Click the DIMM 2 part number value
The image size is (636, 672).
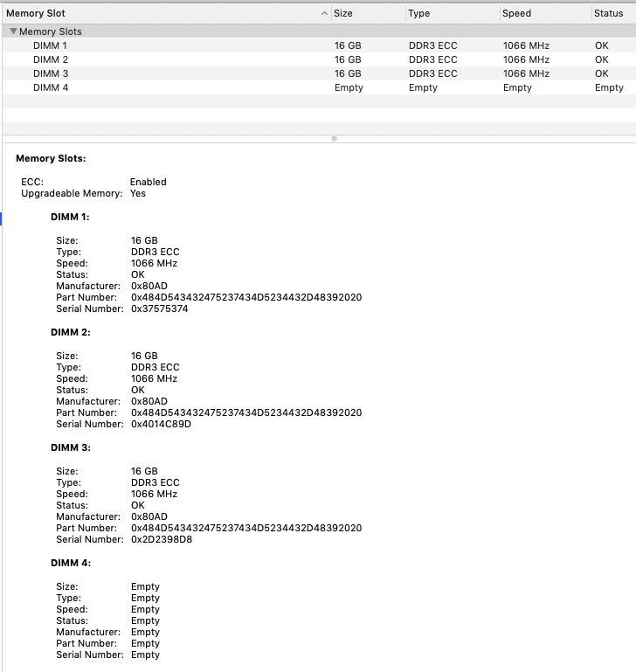[x=246, y=412]
